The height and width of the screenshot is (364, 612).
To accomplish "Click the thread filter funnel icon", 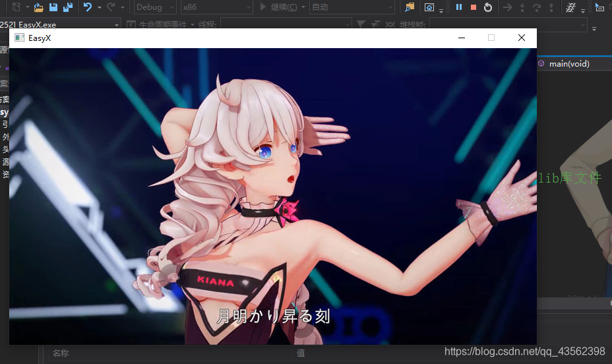I will click(x=361, y=24).
